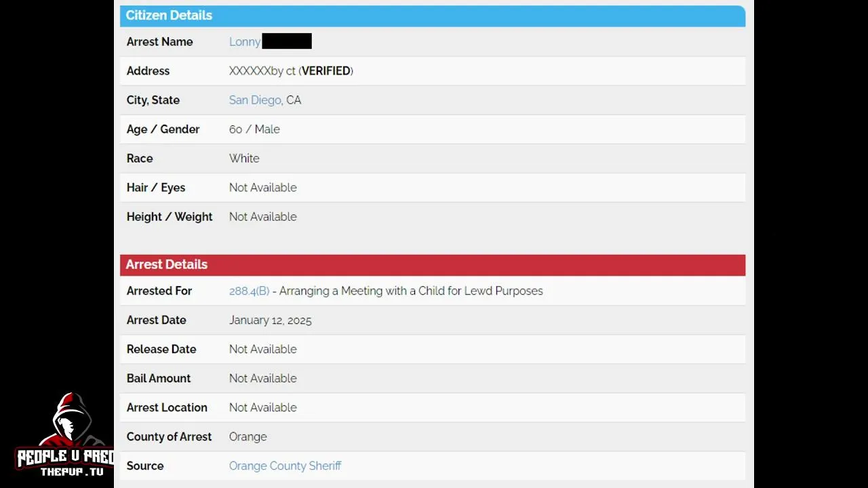The image size is (868, 488).
Task: Click the black redaction box beside name
Action: 287,41
